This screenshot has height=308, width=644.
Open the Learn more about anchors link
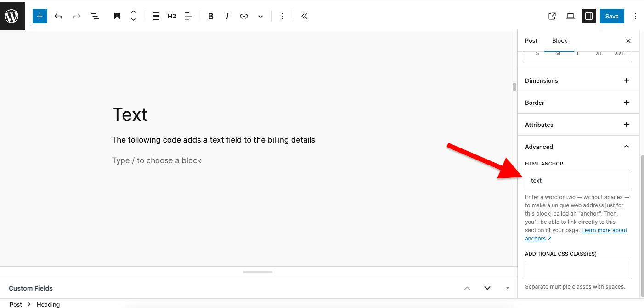pos(604,230)
